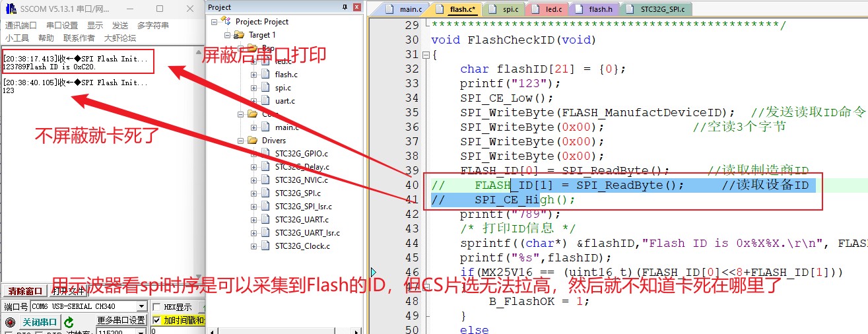Click the green refresh ports icon
Screen dimensions: 868x334
[69, 322]
